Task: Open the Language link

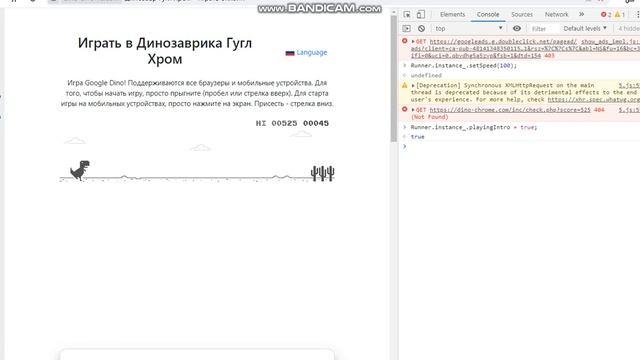Action: (x=312, y=53)
